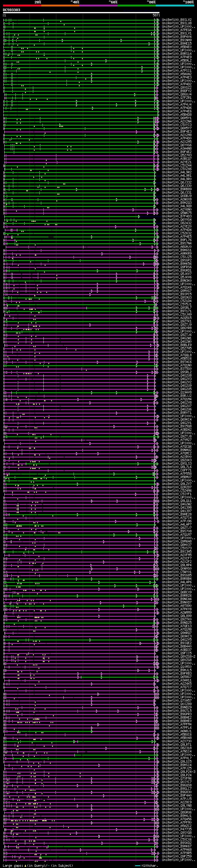Select the UniRef100_A4L9R2 label
The width and height of the screenshot is (197, 868).
tap(177, 172)
